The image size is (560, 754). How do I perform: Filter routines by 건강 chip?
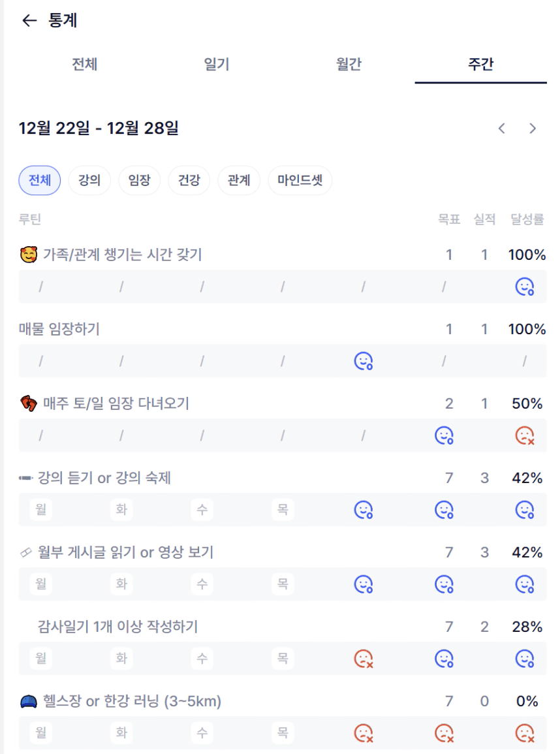[189, 180]
